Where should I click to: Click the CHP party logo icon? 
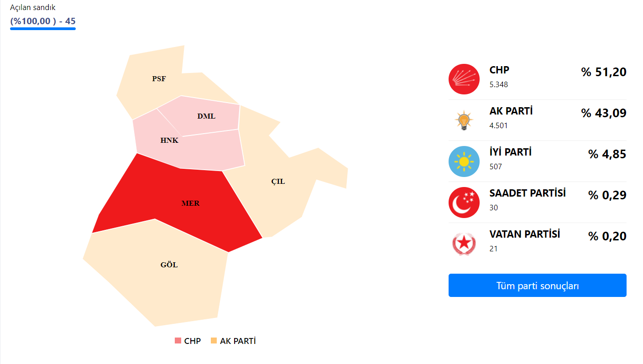[x=464, y=79]
